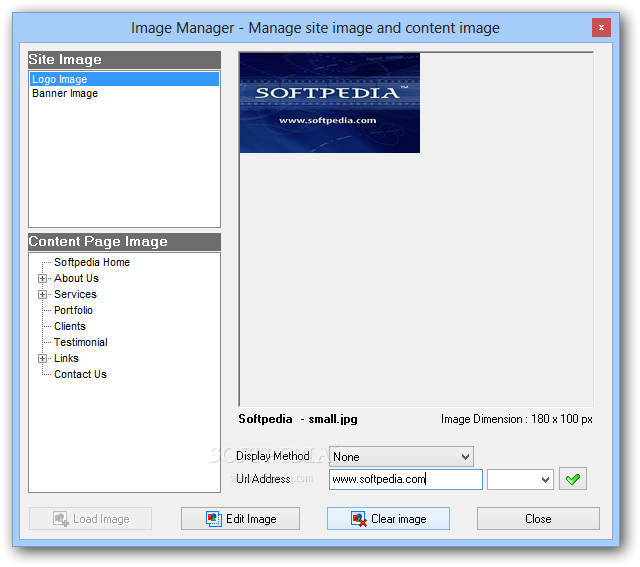
Task: Select Contact Us page in tree
Action: [80, 374]
